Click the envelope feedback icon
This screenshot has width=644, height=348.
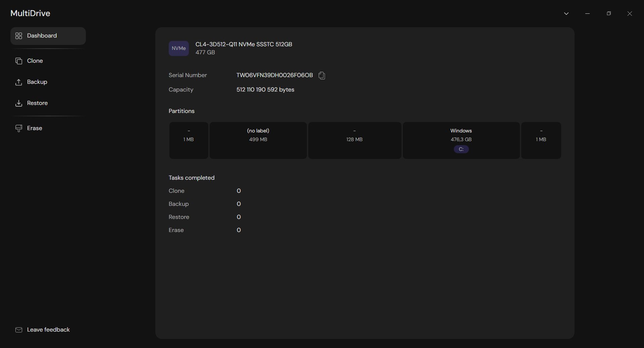[x=19, y=330]
